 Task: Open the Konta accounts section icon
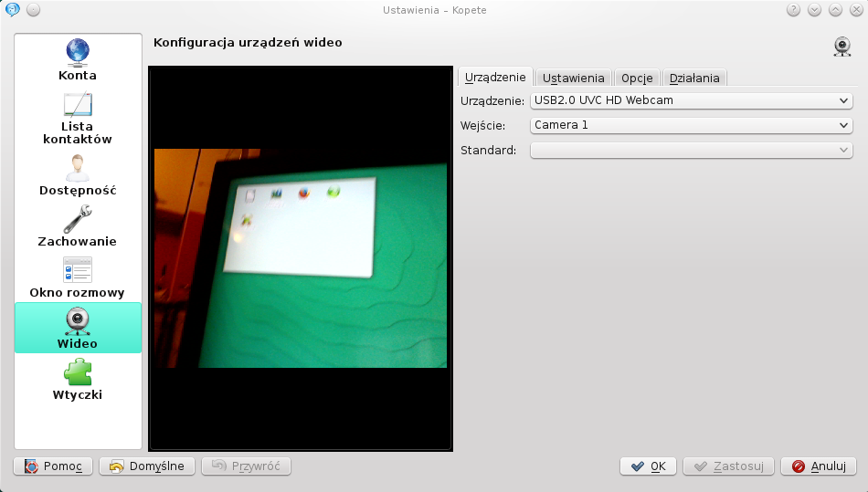[78, 52]
